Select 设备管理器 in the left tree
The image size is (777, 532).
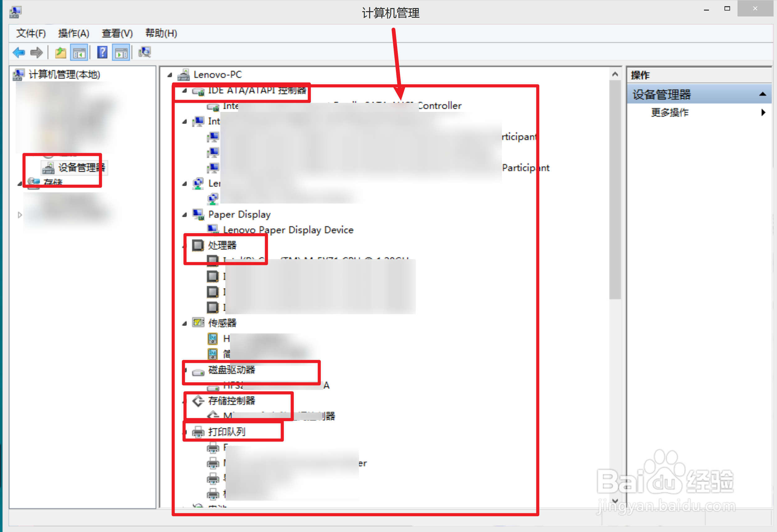81,167
